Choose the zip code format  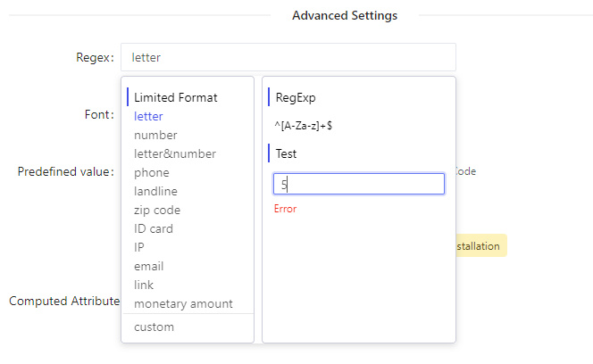point(157,211)
